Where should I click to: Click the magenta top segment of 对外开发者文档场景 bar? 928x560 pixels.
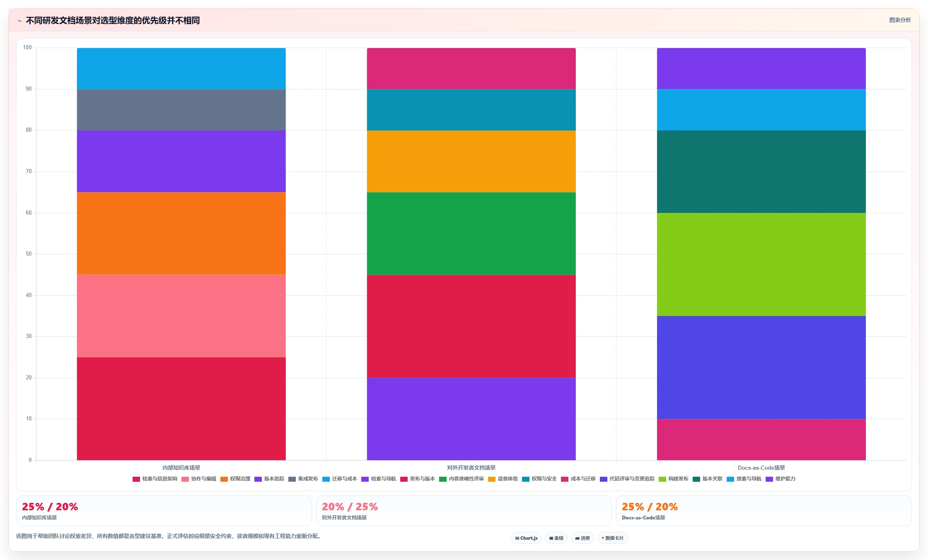pyautogui.click(x=471, y=68)
